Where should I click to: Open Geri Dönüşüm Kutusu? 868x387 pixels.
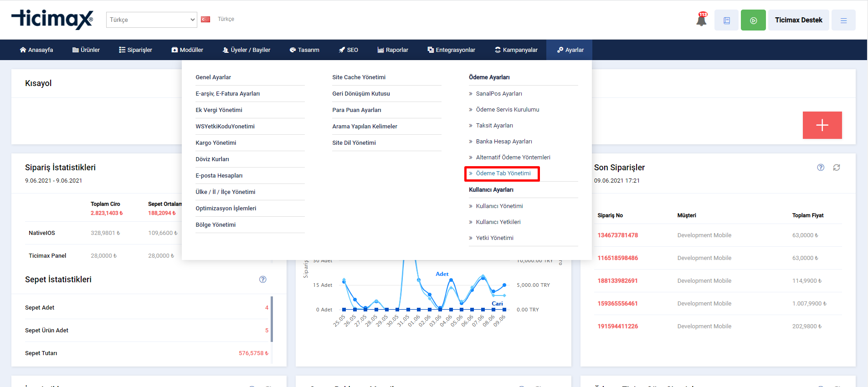tap(361, 94)
